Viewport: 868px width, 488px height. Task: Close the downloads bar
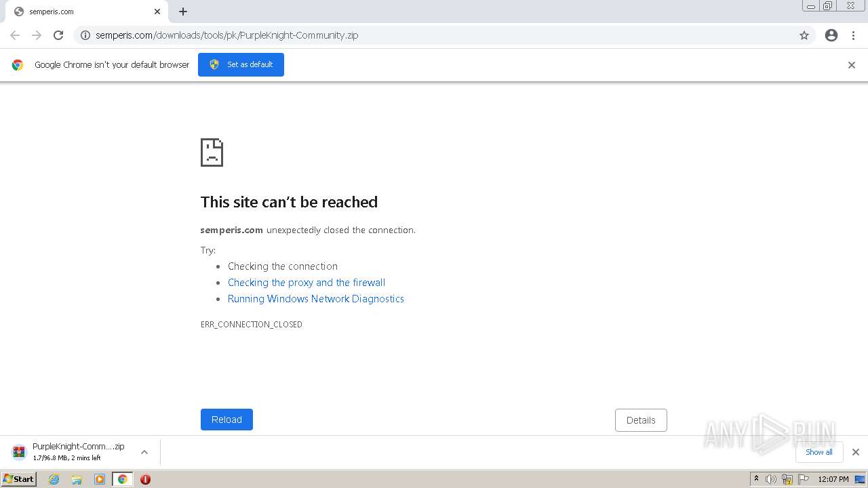pos(856,452)
